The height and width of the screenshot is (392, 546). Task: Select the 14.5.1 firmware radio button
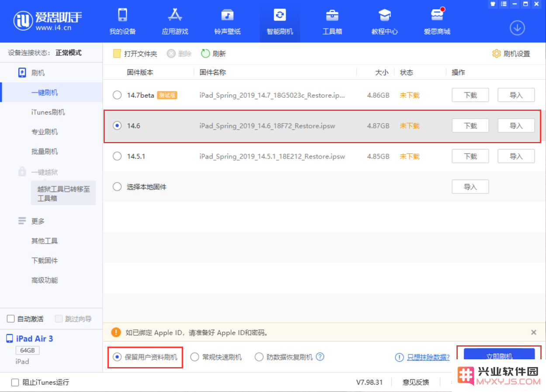117,156
